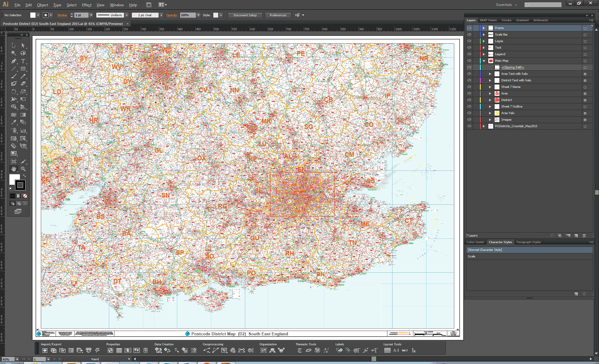Click the Stroke label link
Screen dimensions: 599x364
pyautogui.click(x=62, y=15)
